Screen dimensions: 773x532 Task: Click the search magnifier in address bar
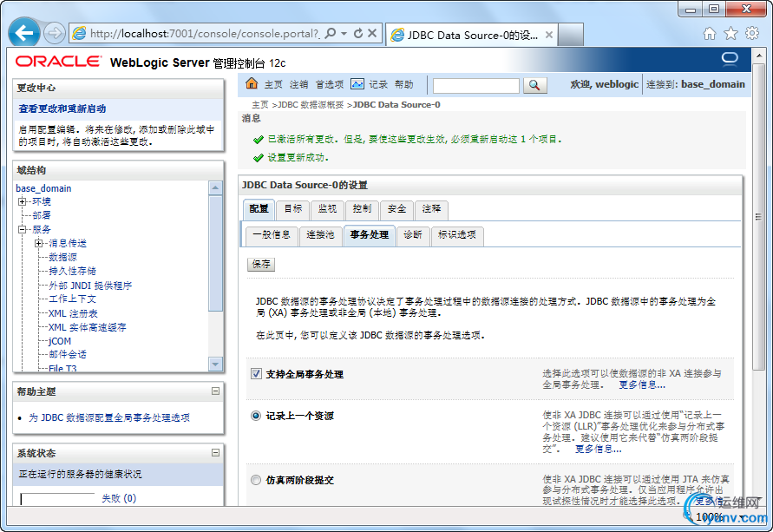(x=331, y=33)
